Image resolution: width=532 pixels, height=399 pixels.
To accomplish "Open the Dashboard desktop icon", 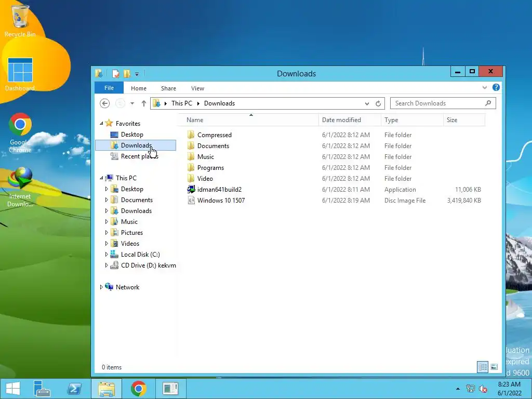I will click(20, 74).
